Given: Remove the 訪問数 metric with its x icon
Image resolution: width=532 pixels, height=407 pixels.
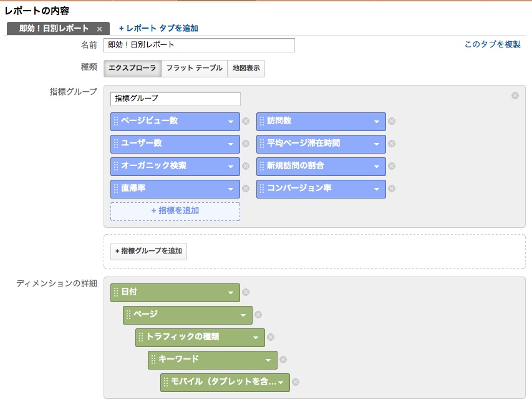Looking at the screenshot, I should [392, 121].
